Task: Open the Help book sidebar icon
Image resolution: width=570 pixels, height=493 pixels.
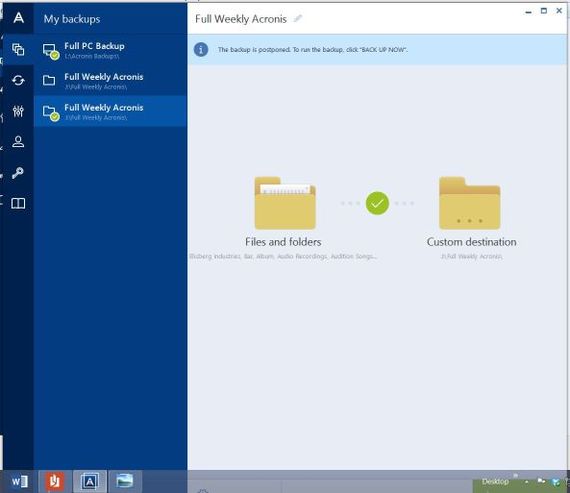Action: (18, 203)
